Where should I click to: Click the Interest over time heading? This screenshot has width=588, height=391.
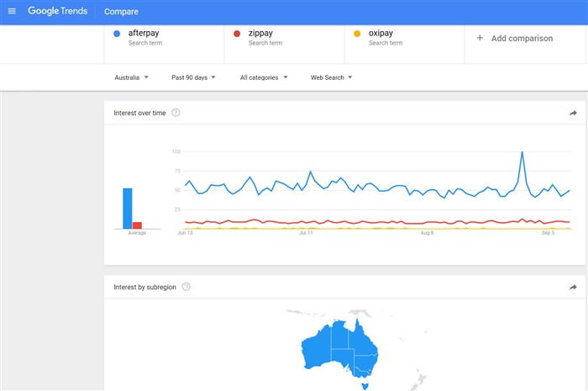139,113
